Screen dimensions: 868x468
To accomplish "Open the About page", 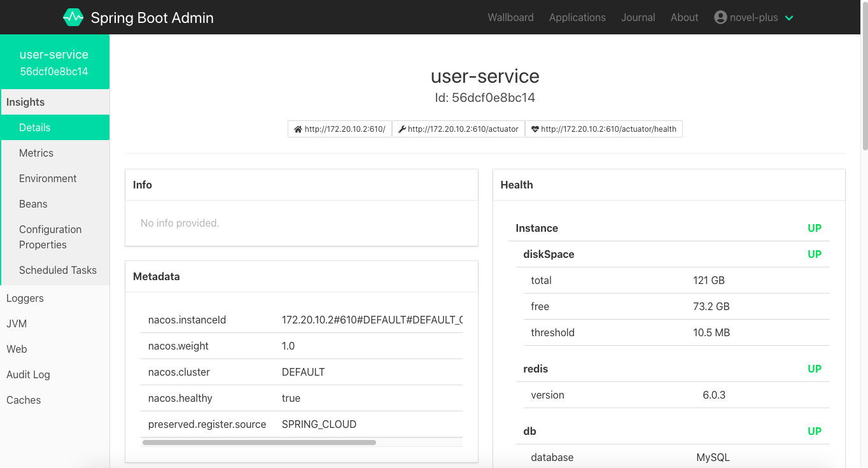I will [x=684, y=17].
